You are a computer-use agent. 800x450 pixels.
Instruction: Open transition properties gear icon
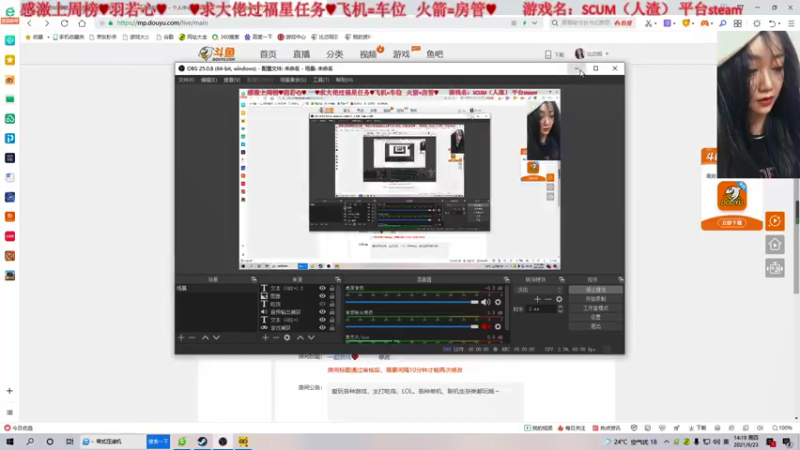click(x=559, y=299)
